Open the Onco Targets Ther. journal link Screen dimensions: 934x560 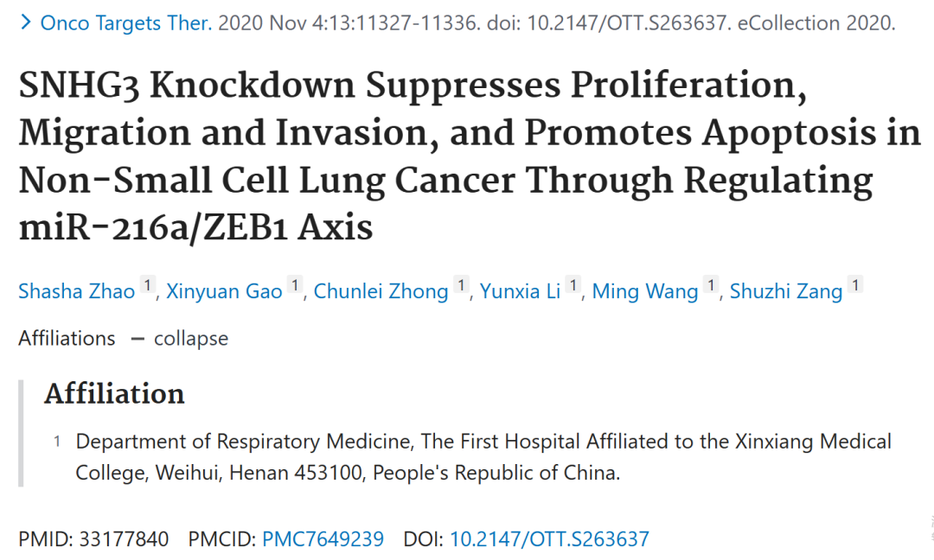pos(125,23)
